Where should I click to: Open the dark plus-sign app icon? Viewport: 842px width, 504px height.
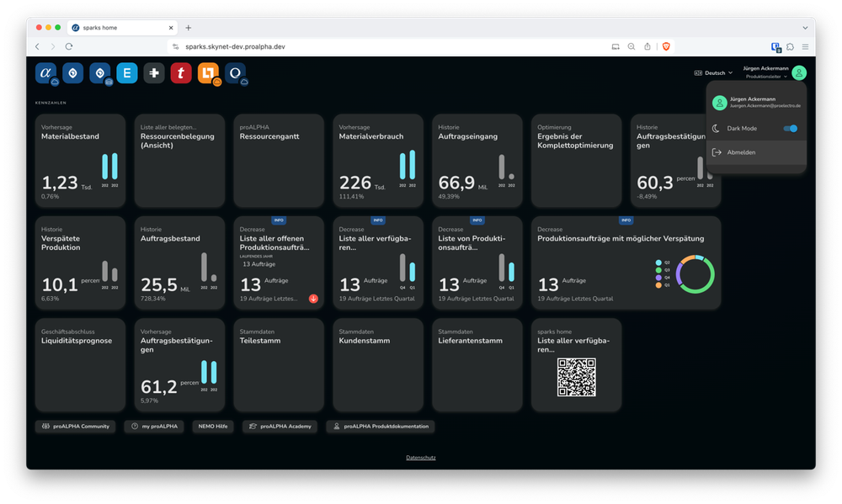(x=154, y=73)
